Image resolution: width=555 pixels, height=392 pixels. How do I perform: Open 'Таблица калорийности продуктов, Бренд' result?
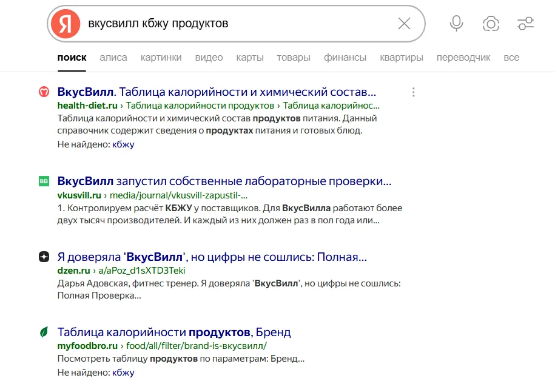(x=174, y=331)
